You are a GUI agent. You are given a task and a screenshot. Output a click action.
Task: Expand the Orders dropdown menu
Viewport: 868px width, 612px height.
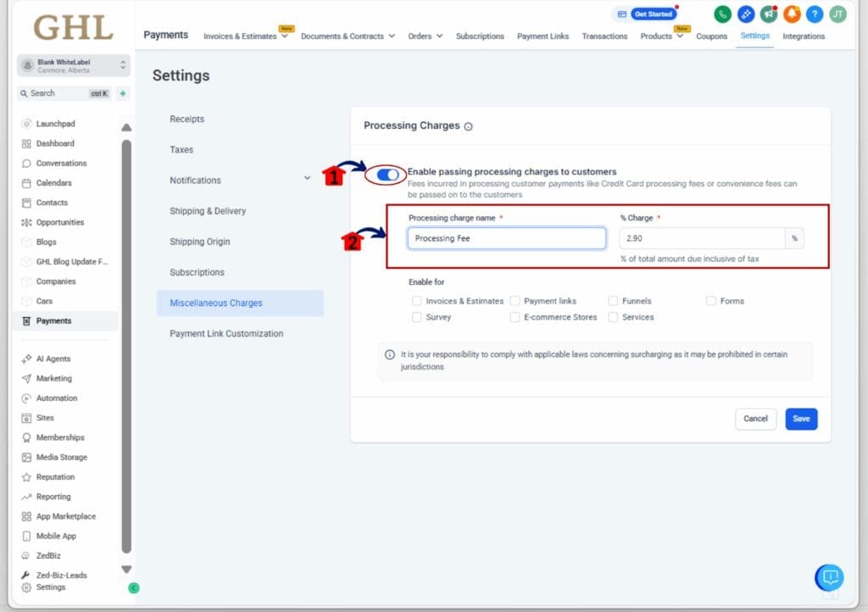pos(425,36)
